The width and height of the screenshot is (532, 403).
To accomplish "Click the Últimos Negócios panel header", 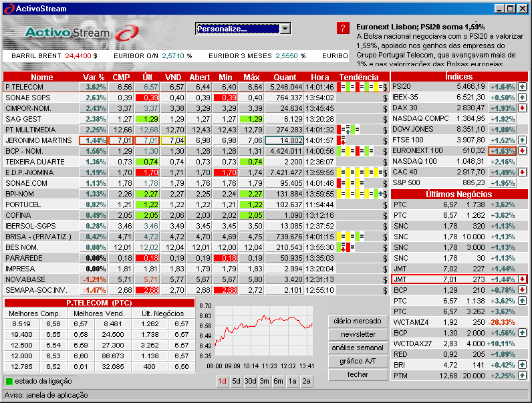I will coord(459,194).
